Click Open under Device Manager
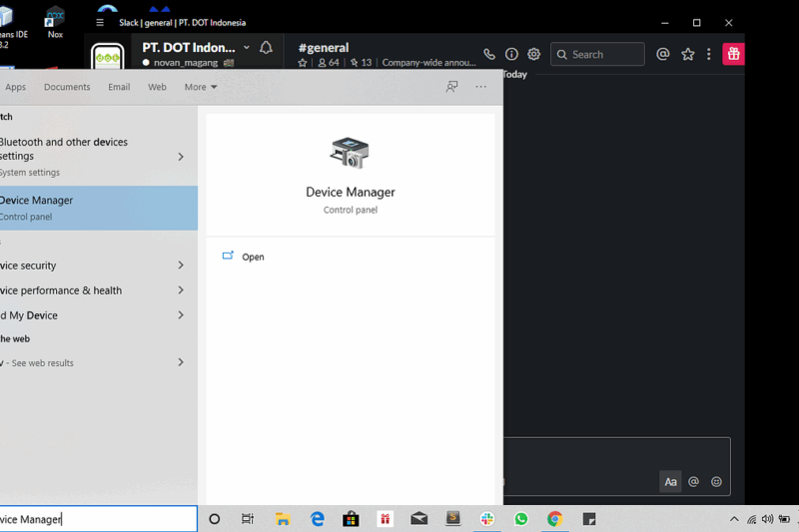Viewport: 799px width, 532px height. tap(253, 257)
